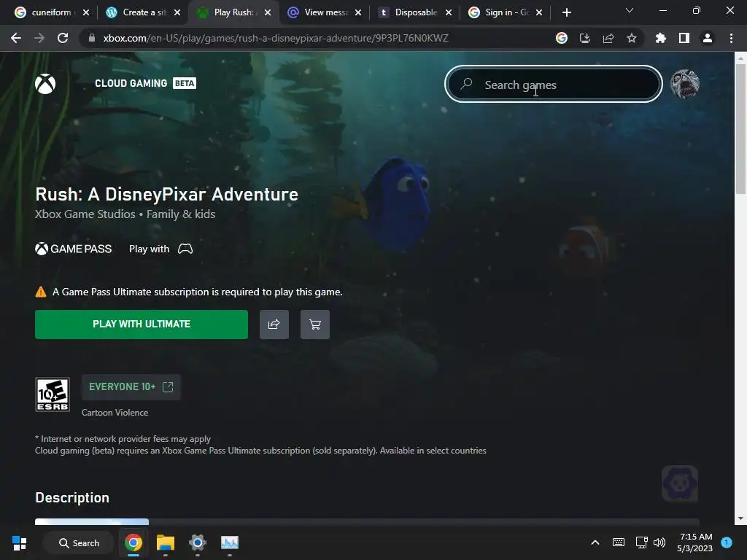This screenshot has width=747, height=560.
Task: Open the notification badge in tray
Action: click(x=727, y=542)
